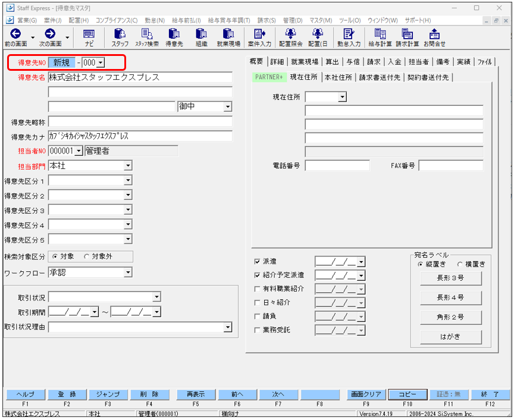Open the 組織 organization icon
The image size is (514, 420).
pos(201,37)
